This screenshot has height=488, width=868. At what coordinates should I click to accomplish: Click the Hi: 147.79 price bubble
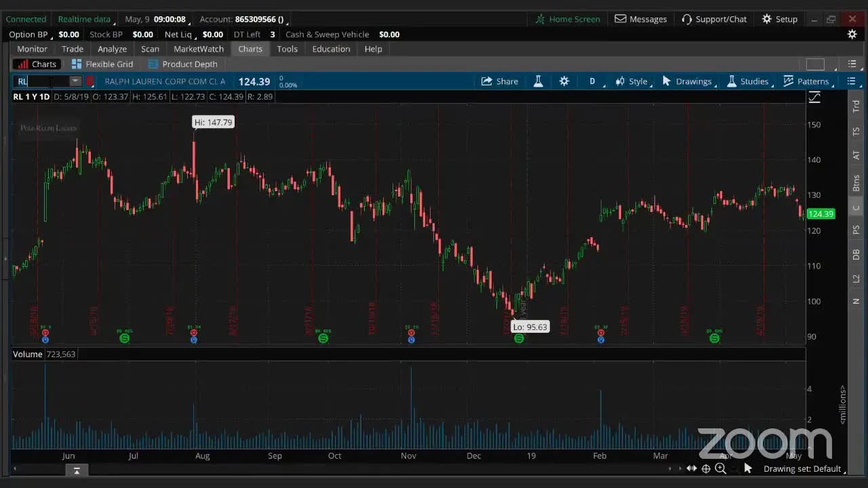click(213, 122)
